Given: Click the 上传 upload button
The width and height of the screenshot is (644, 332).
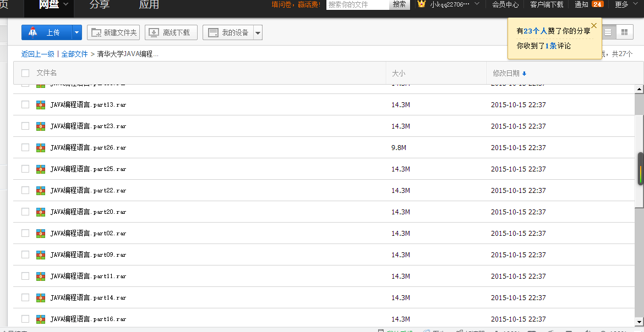Looking at the screenshot, I should 47,32.
